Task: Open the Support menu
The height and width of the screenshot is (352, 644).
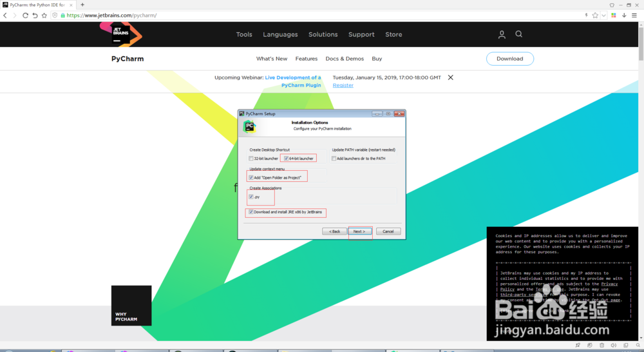Action: [x=361, y=35]
